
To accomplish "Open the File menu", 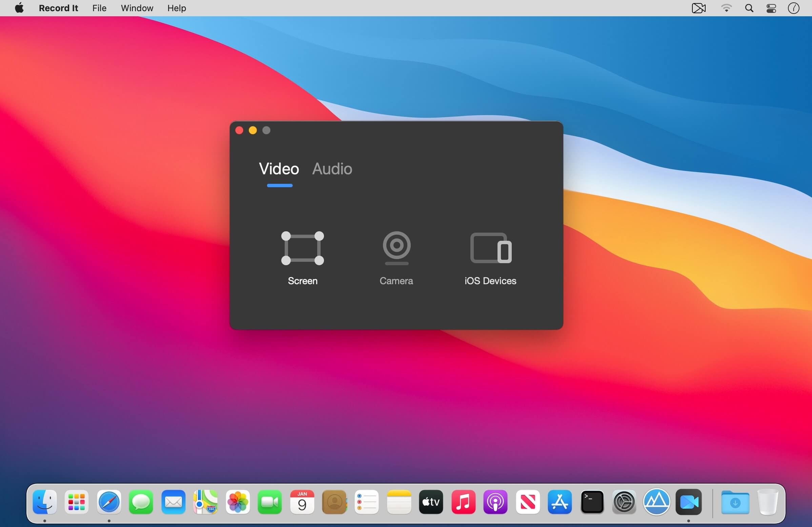I will pos(99,8).
